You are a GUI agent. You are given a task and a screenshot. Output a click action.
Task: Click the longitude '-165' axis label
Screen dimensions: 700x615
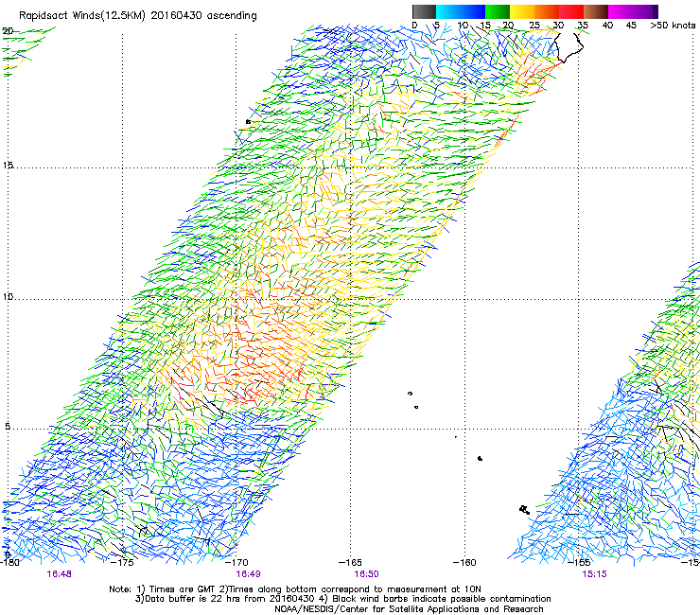pyautogui.click(x=350, y=562)
